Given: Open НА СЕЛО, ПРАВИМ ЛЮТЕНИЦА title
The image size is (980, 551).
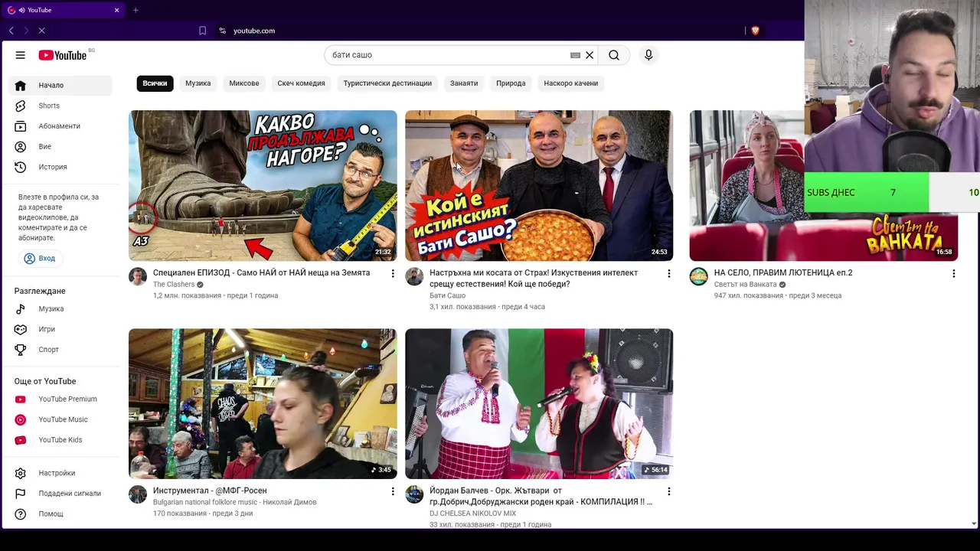Looking at the screenshot, I should pyautogui.click(x=783, y=272).
